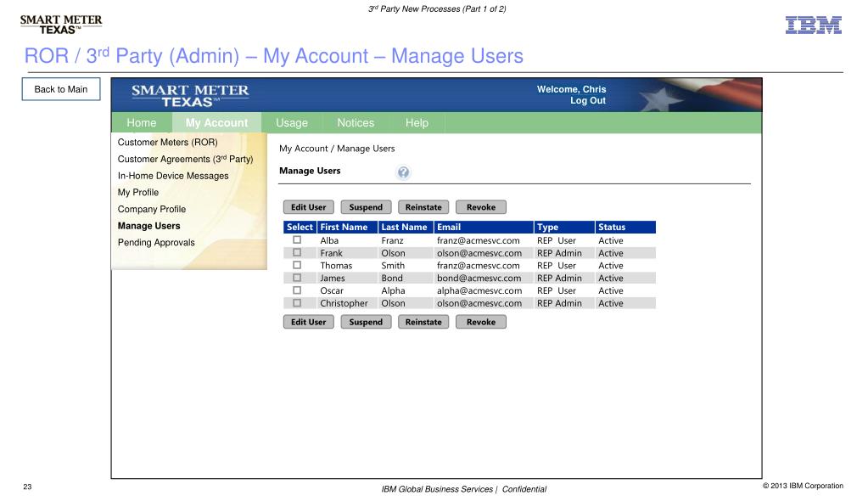Screen dimensions: 868x501
Task: Open Pending Approvals
Action: point(156,242)
